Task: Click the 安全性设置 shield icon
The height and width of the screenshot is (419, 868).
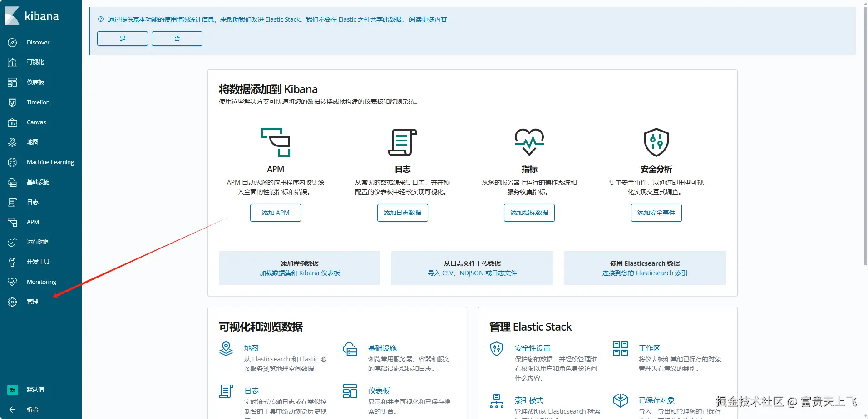Action: (497, 349)
